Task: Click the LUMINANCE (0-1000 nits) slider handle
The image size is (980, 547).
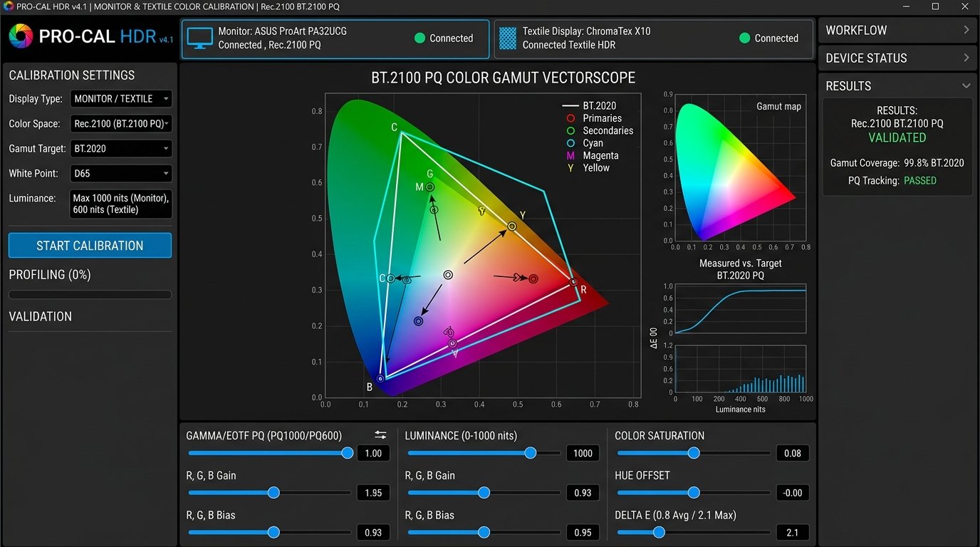Action: [x=531, y=453]
